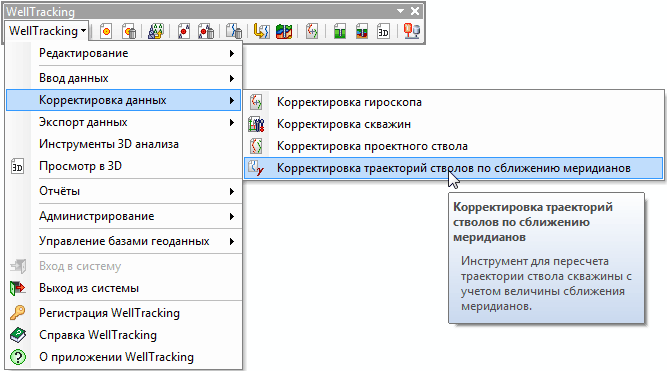
Task: Click the bold tooltip title Корректировка траекторий
Action: coord(533,222)
